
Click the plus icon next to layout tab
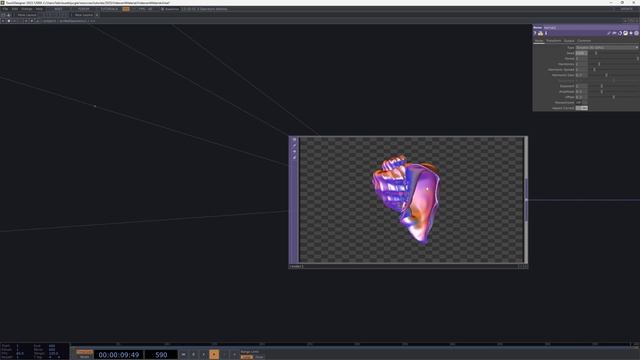(97, 15)
